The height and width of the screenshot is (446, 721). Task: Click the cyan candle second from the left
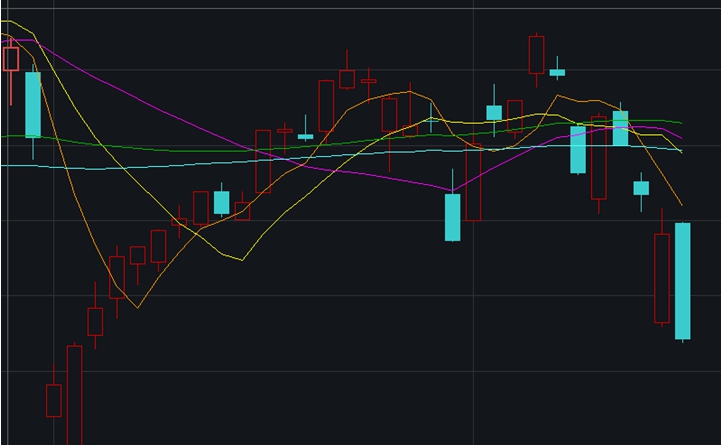[x=33, y=104]
